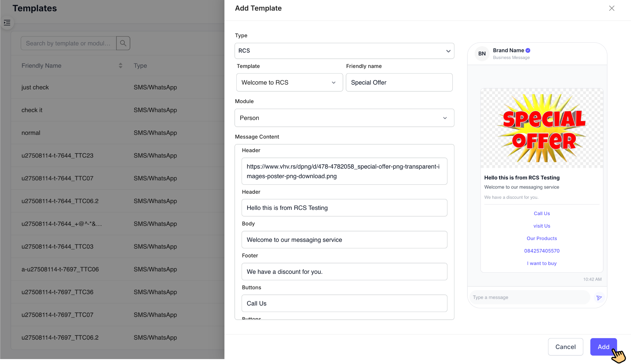Screen dimensions: 631x364
Task: Click the Footer text field
Action: 344,272
